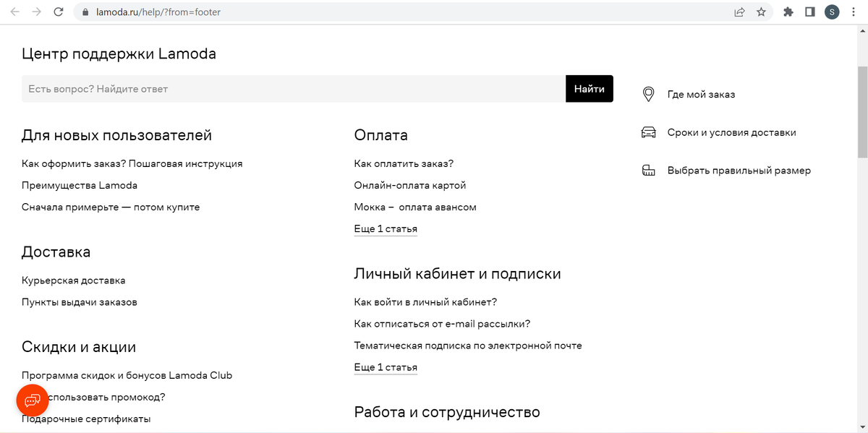Click the map pin icon beside Где мой заказ
Viewport: 868px width, 433px height.
649,95
